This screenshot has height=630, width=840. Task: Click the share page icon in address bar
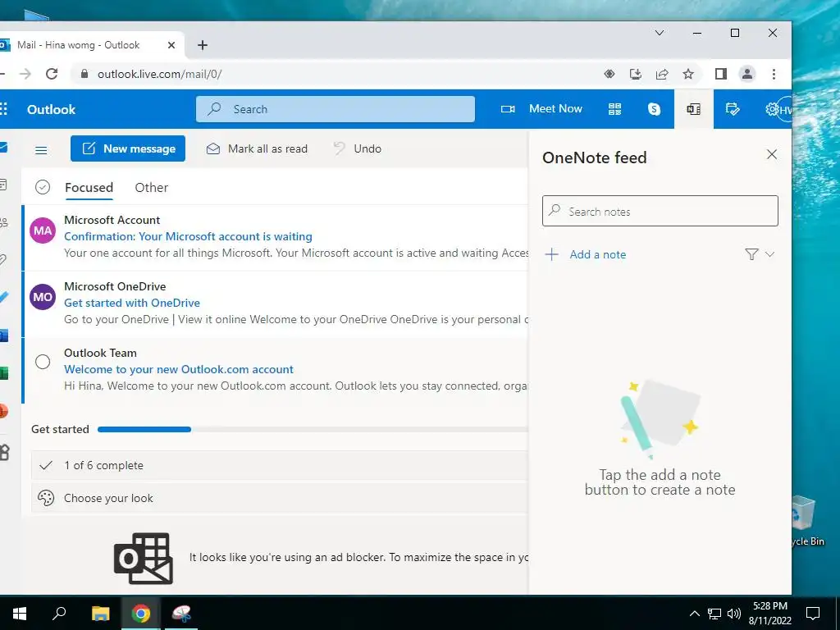point(662,74)
